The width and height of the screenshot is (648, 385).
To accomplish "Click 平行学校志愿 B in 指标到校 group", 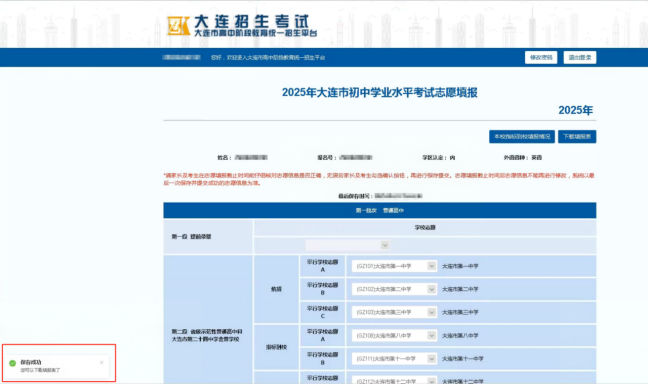I will click(322, 359).
